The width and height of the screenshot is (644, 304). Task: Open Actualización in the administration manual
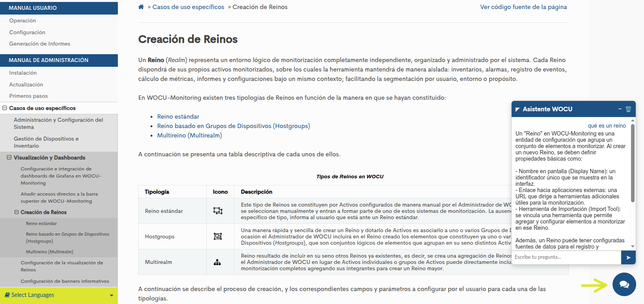(26, 84)
